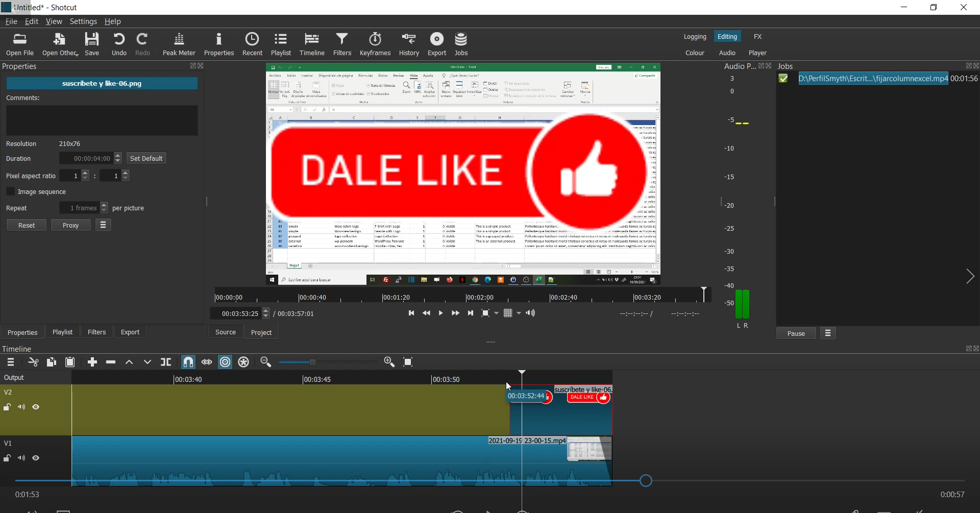Expand the player grid options dropdown

point(520,313)
